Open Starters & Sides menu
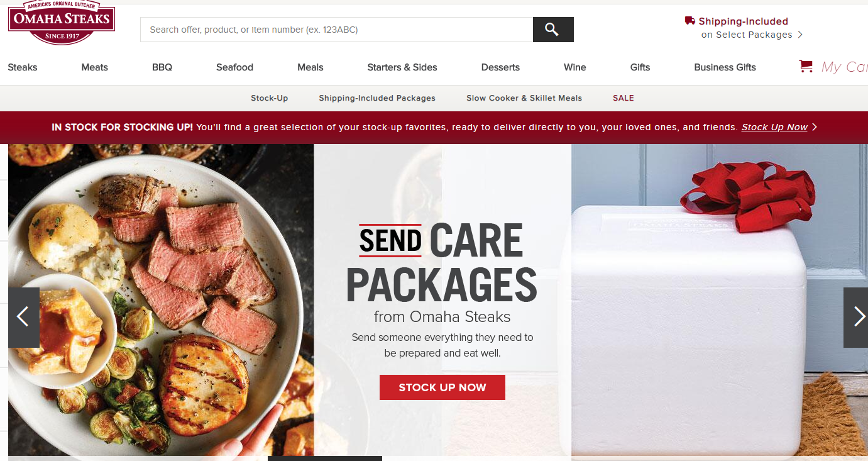 click(x=402, y=67)
